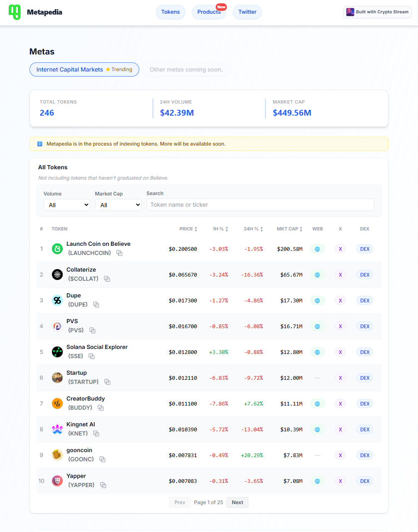The image size is (418, 532).
Task: Open the website globe for Launch Coin
Action: click(x=317, y=249)
